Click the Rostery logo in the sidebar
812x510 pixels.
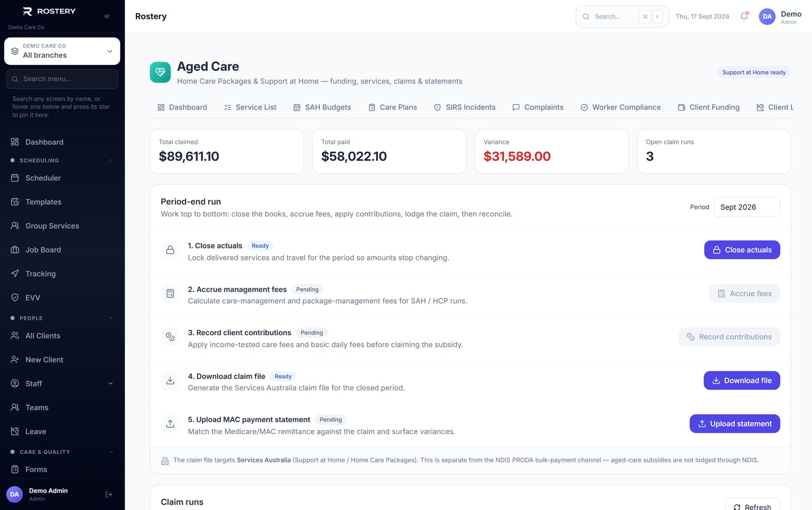point(49,11)
